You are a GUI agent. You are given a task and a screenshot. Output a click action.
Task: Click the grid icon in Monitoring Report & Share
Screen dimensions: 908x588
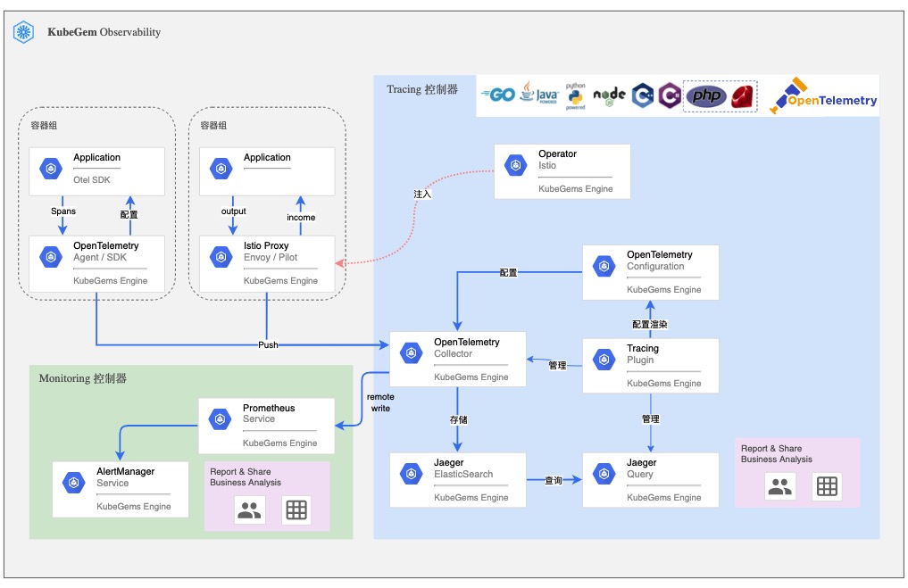point(296,509)
